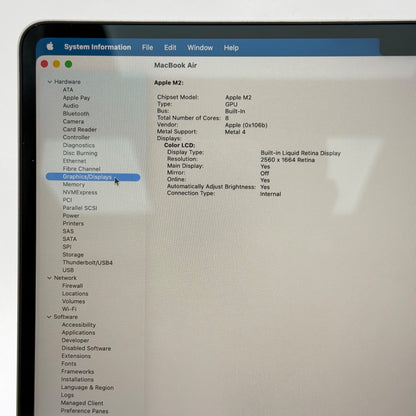Collapse the Hardware section
Screen dimensions: 416x416
point(50,82)
